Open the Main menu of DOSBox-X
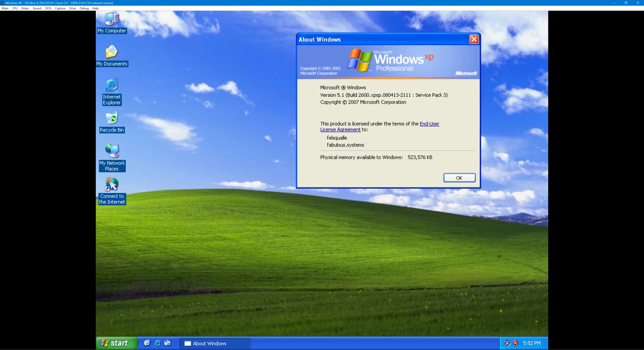 click(5, 8)
